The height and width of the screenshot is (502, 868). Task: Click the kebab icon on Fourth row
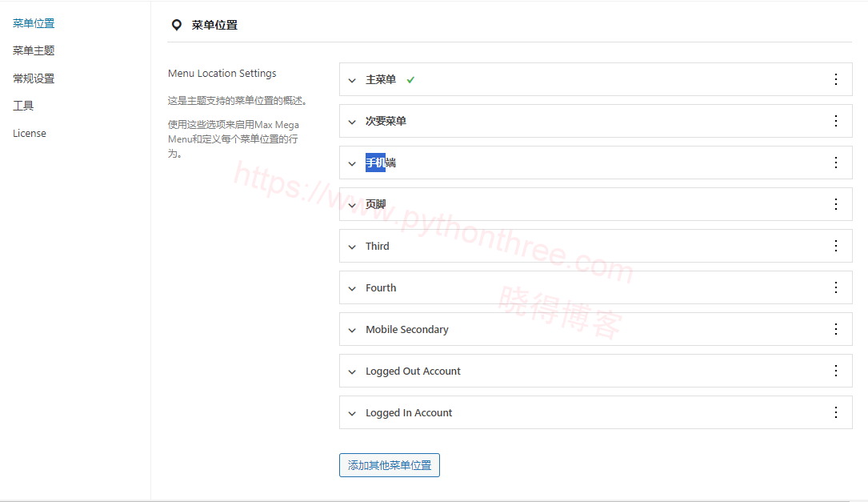click(836, 287)
